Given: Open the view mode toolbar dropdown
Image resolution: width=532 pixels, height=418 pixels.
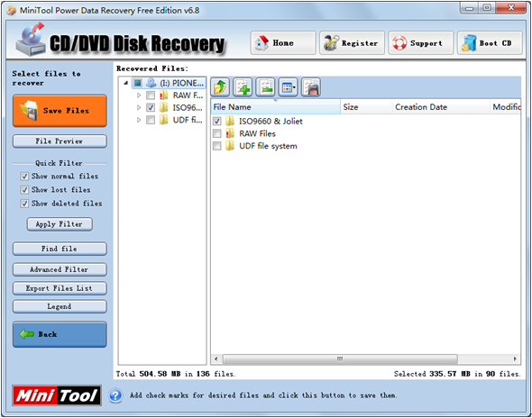Looking at the screenshot, I should coord(288,87).
